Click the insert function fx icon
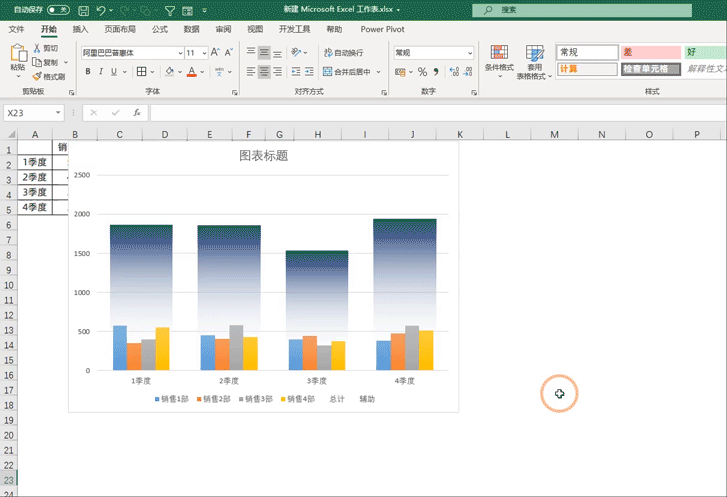 (136, 113)
